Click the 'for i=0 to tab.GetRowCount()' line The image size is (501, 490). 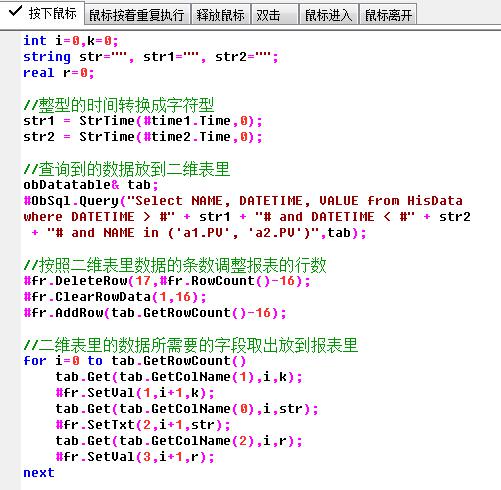[x=135, y=361]
